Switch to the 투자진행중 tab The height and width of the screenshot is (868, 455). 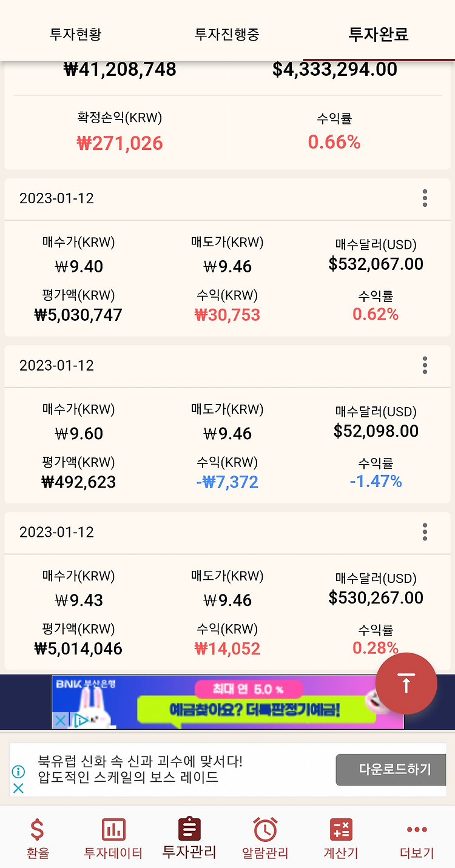[227, 34]
